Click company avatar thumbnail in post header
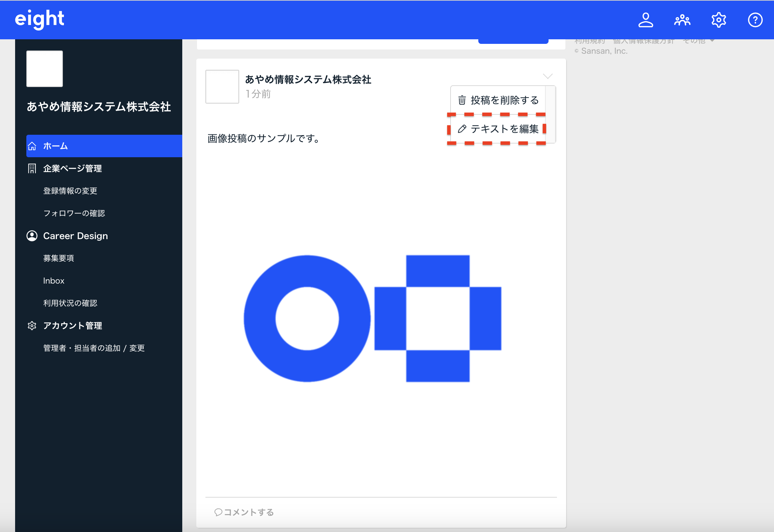The image size is (774, 532). [222, 87]
